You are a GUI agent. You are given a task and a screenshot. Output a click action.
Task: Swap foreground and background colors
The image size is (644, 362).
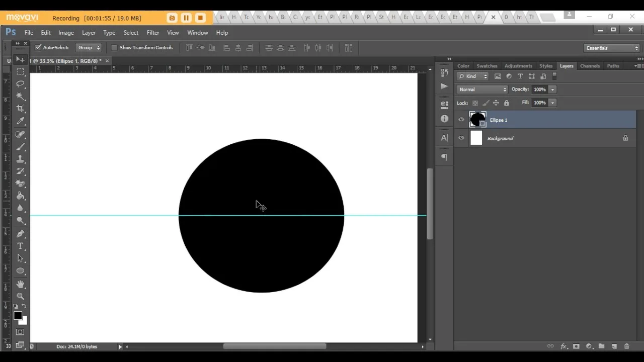24,306
